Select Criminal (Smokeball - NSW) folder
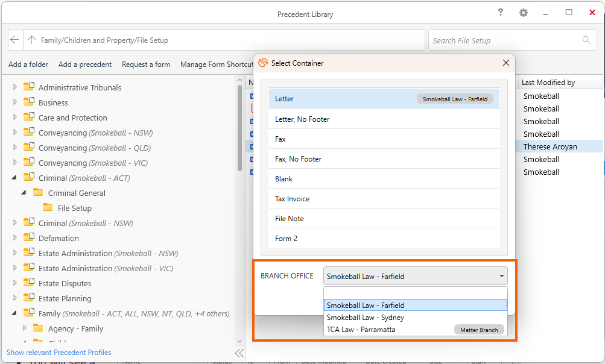The image size is (605, 364). 86,223
